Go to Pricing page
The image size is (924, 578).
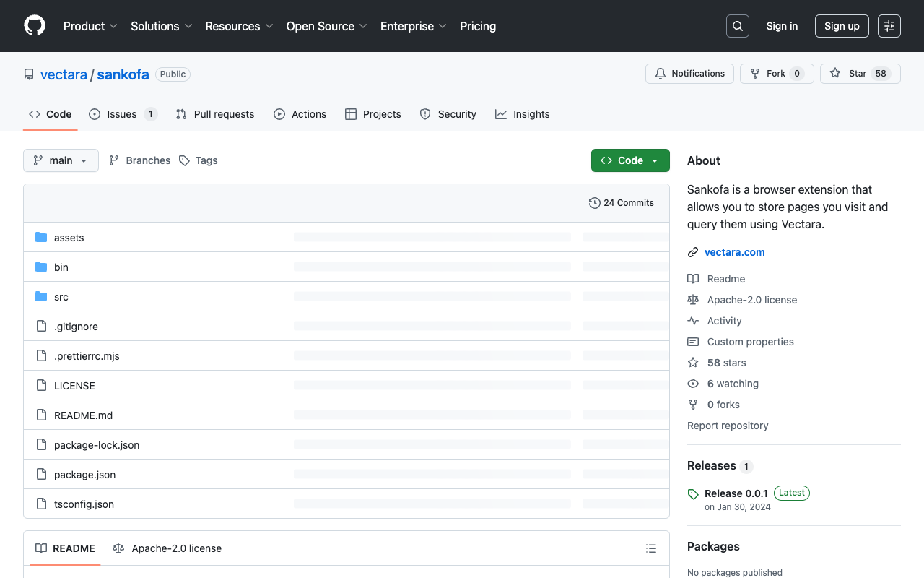click(x=478, y=26)
